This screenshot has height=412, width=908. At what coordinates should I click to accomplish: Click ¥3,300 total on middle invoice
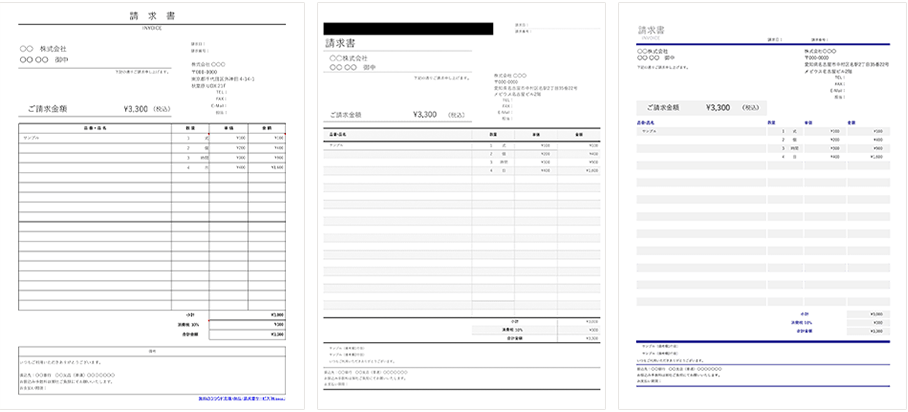pos(424,114)
